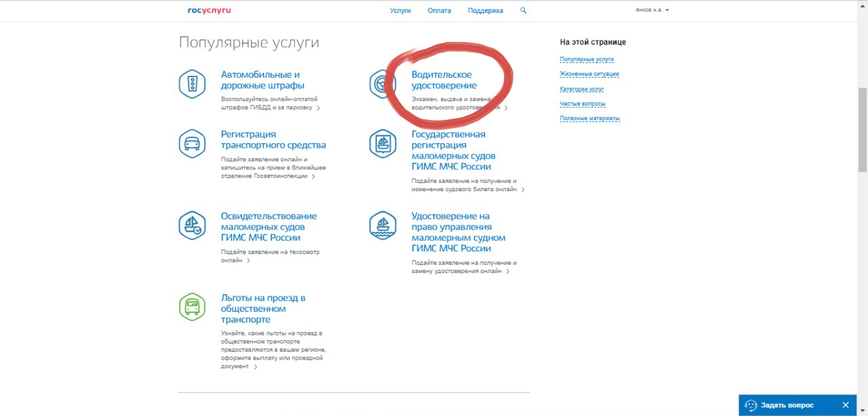Go to Поддержка in the top navigation
Image resolution: width=868 pixels, height=416 pixels.
tap(486, 11)
